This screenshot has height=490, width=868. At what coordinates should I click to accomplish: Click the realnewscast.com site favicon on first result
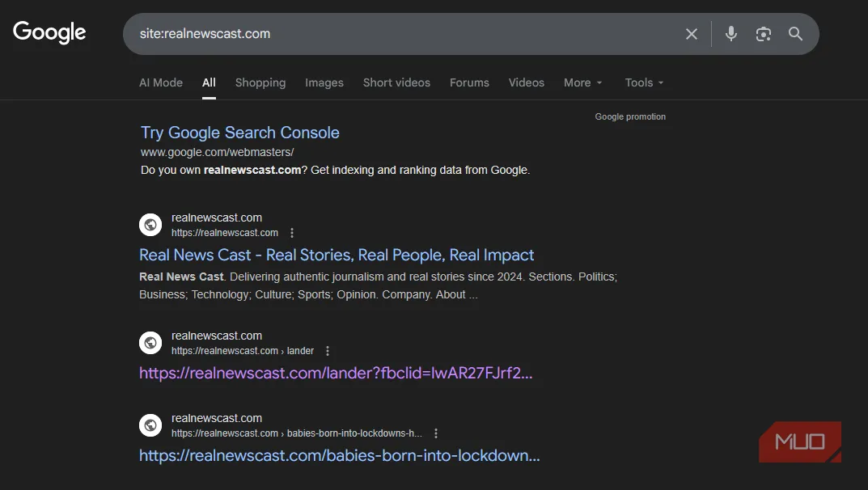[150, 224]
